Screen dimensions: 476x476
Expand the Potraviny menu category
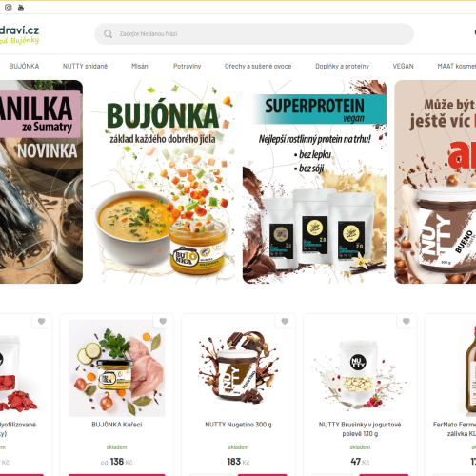click(x=187, y=66)
